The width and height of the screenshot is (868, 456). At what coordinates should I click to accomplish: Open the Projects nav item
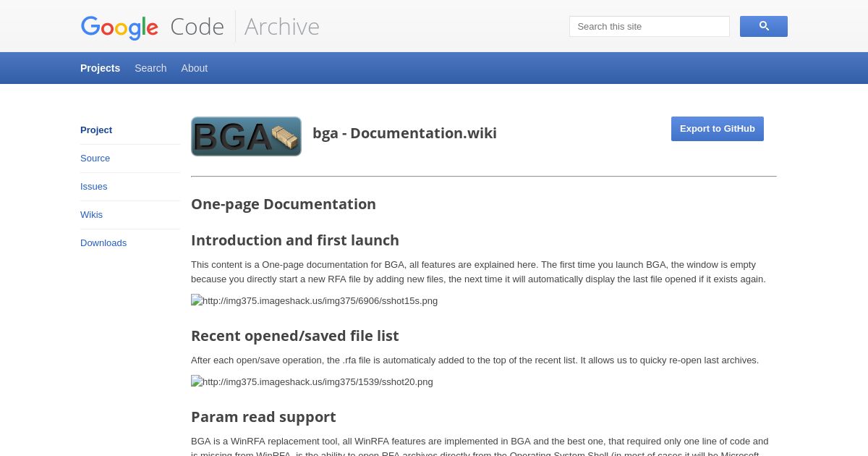click(x=100, y=68)
